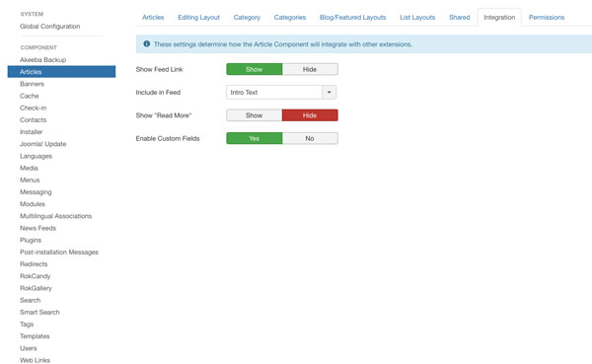The width and height of the screenshot is (592, 364).
Task: Select the Integration tab
Action: pyautogui.click(x=499, y=18)
